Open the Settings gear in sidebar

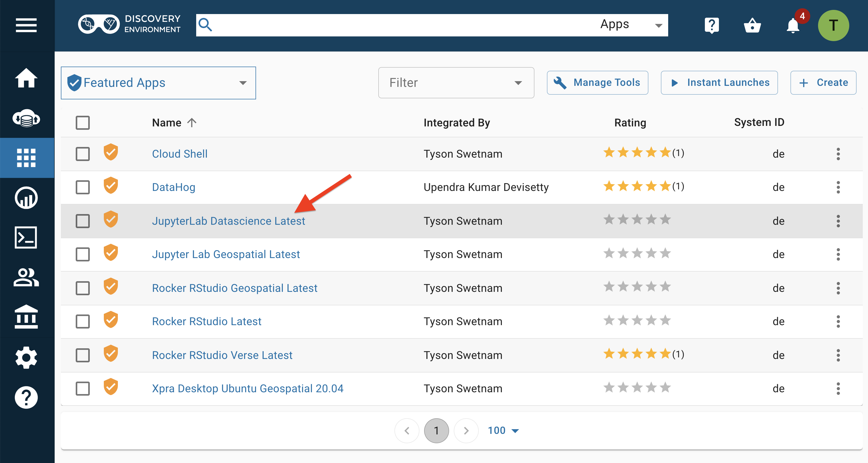tap(26, 357)
